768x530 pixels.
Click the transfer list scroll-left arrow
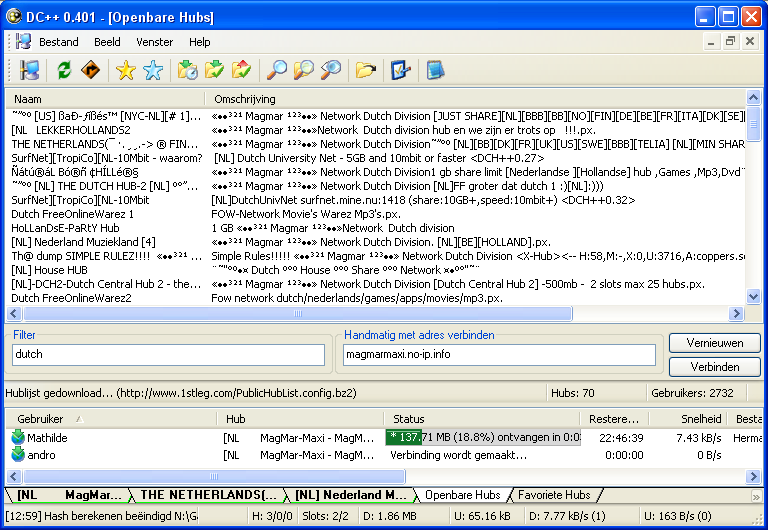pyautogui.click(x=13, y=476)
